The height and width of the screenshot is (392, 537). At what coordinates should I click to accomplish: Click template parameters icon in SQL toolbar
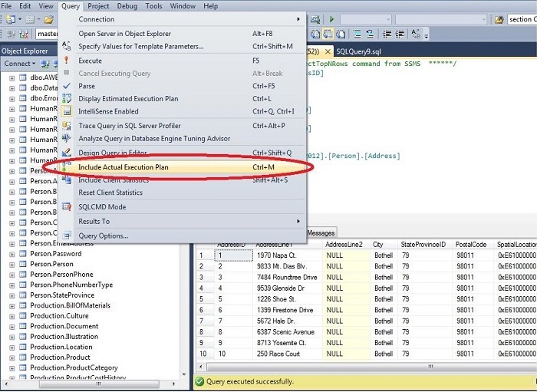416,34
